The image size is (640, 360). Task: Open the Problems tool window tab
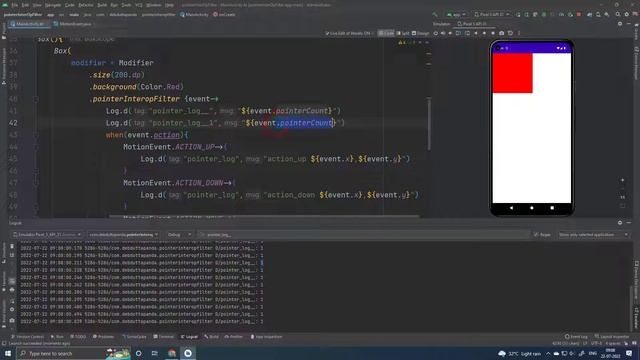103,337
